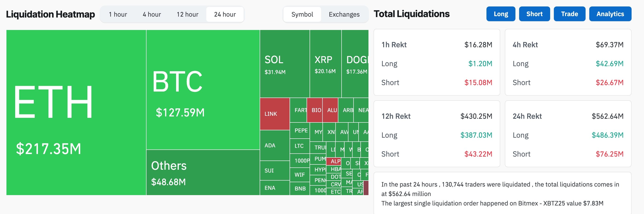Image resolution: width=644 pixels, height=214 pixels.
Task: Open the Long liquidations view
Action: [x=501, y=14]
